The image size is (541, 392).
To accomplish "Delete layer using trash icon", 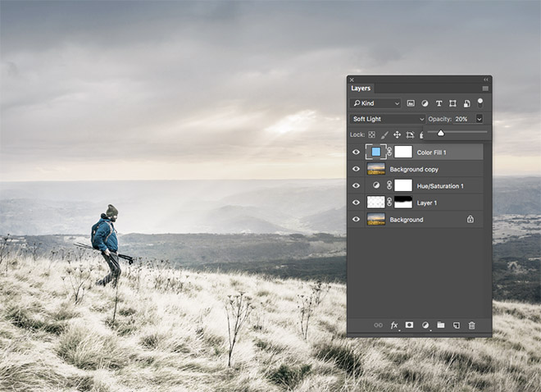I will (471, 326).
